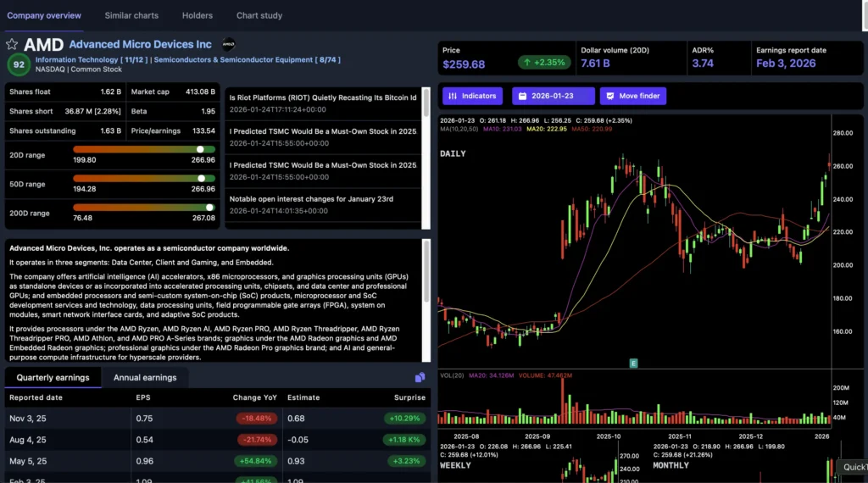Click the calendar icon beside 2026-01-23

tap(522, 96)
